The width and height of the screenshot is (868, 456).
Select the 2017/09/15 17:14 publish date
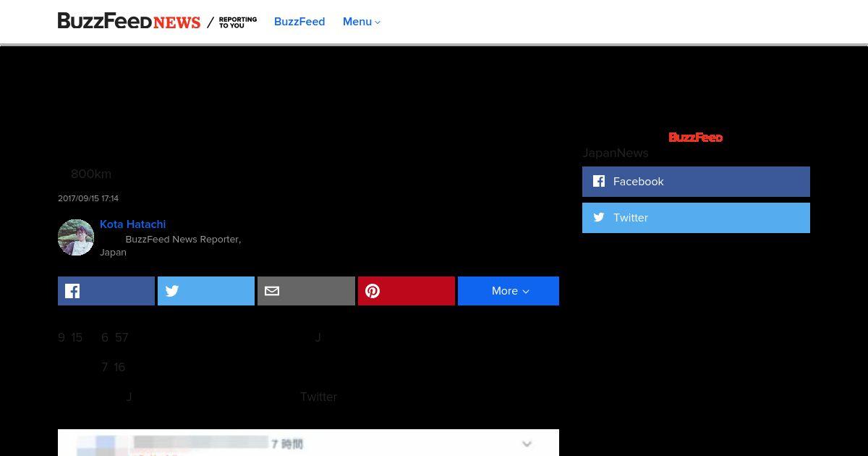pos(88,198)
